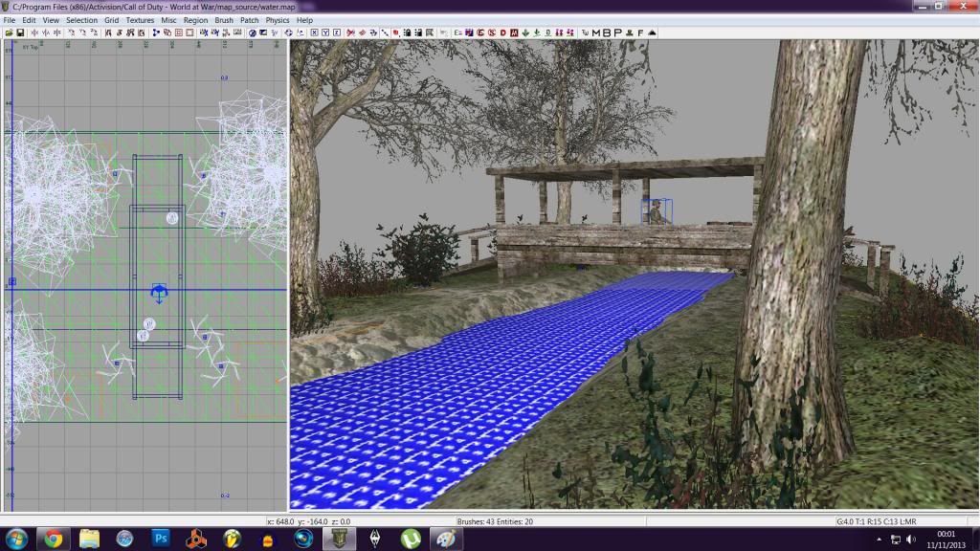Toggle the Z axis toolbar button
This screenshot has width=980, height=551.
point(336,33)
